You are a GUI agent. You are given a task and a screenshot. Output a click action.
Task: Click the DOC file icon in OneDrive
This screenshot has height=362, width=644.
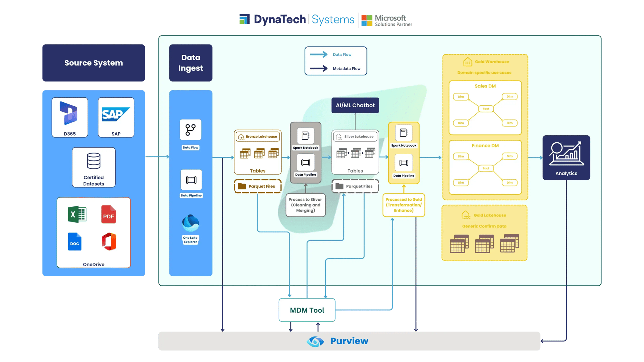tap(75, 242)
